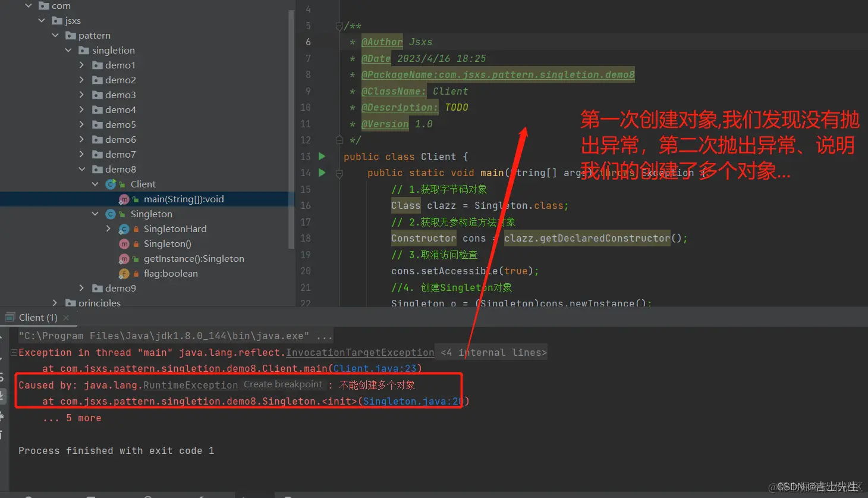Expand the demo5 folder
Screen dimensions: 868x498
tap(82, 124)
